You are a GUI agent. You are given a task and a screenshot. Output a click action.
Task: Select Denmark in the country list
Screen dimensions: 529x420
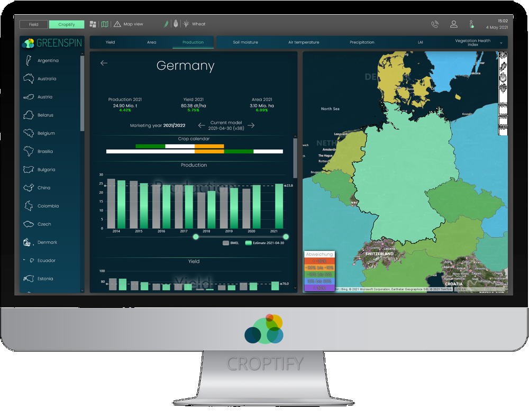47,242
